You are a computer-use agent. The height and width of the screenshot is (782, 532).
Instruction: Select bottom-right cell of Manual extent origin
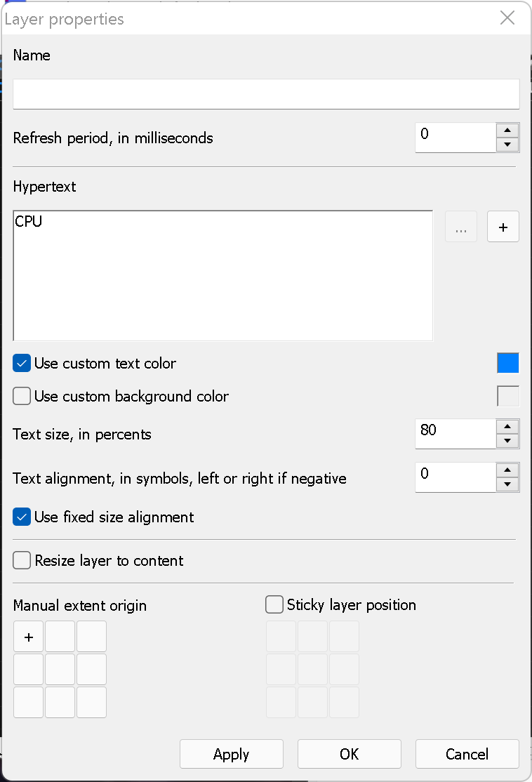coord(92,702)
